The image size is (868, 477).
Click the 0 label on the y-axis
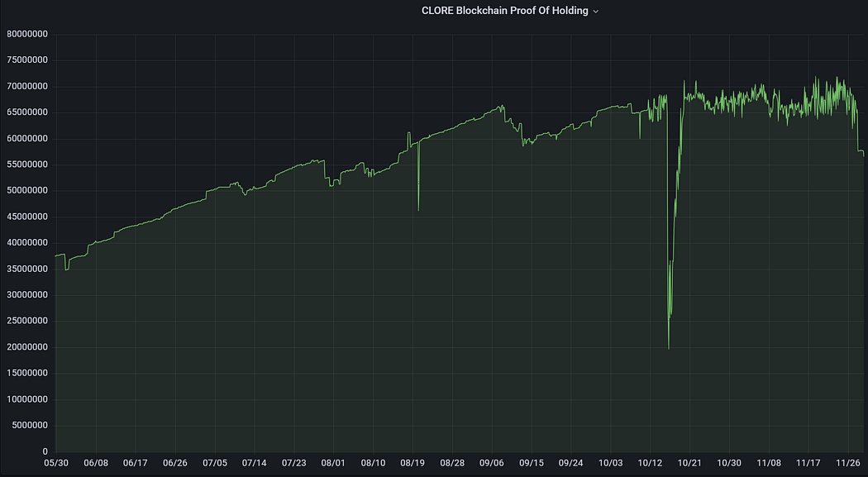[x=45, y=452]
